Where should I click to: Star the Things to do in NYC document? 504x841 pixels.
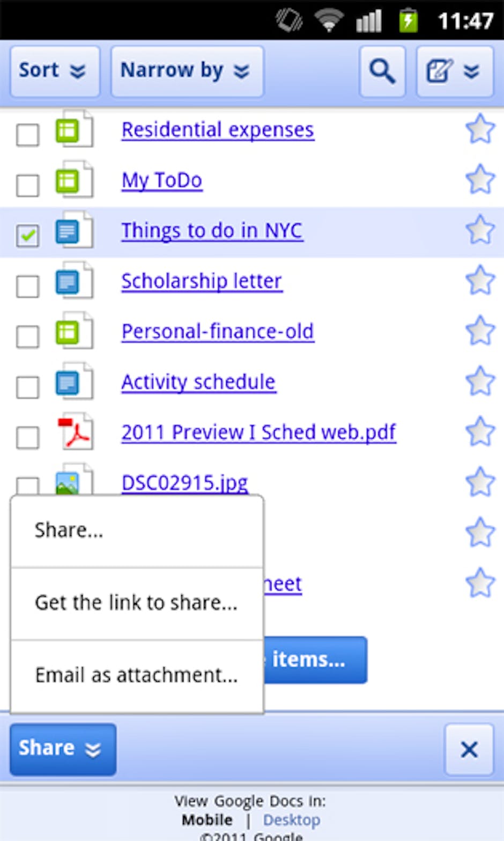(x=479, y=230)
